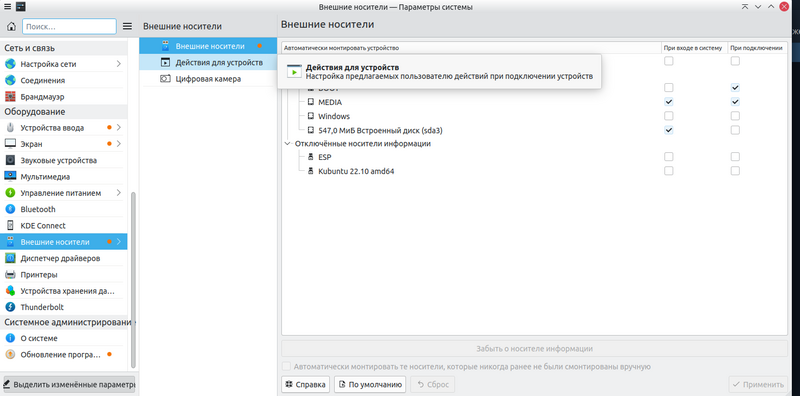Enable Windows mount on login checkbox
Image resolution: width=800 pixels, height=396 pixels.
[x=668, y=116]
